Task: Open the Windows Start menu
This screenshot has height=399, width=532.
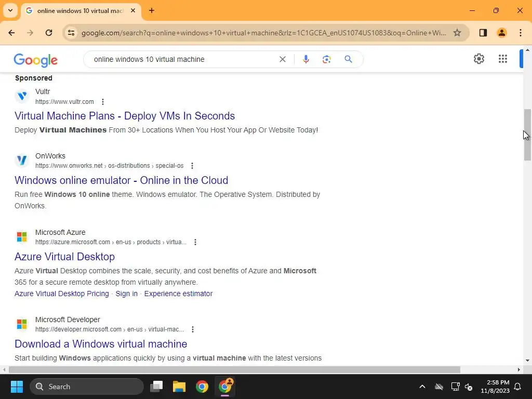Action: point(17,387)
